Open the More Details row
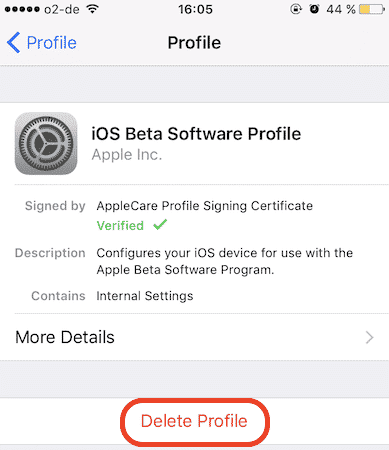Viewport: 389px width, 450px height. (x=194, y=337)
